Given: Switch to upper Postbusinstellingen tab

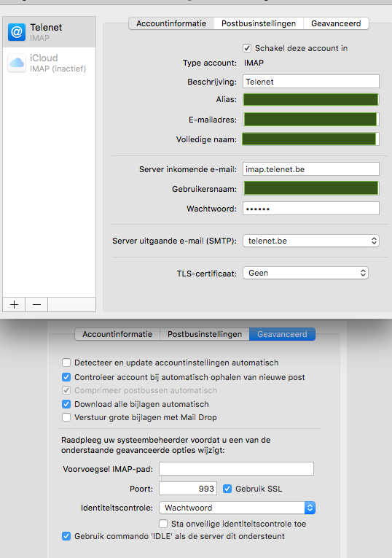Looking at the screenshot, I should click(259, 23).
